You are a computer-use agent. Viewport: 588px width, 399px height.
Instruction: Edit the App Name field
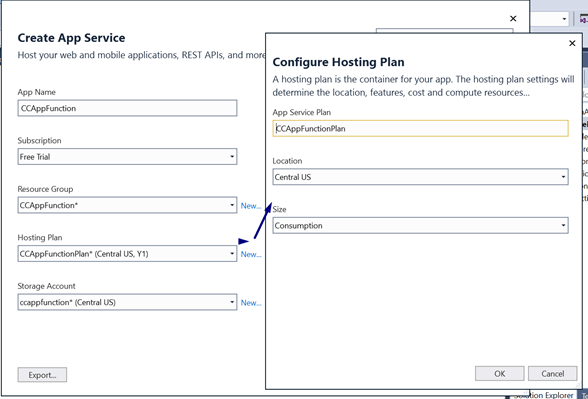[127, 108]
